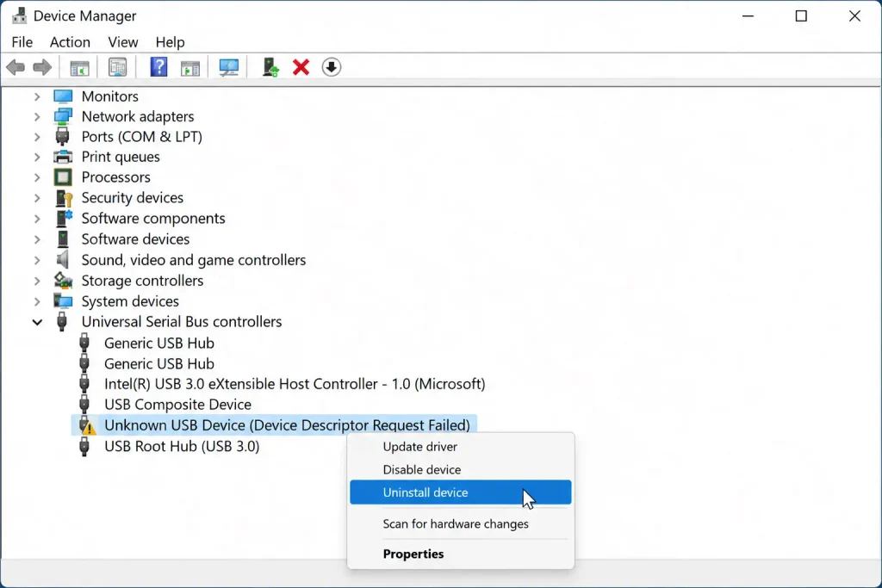Click the Ports (COM & LPT) icon

pyautogui.click(x=62, y=137)
